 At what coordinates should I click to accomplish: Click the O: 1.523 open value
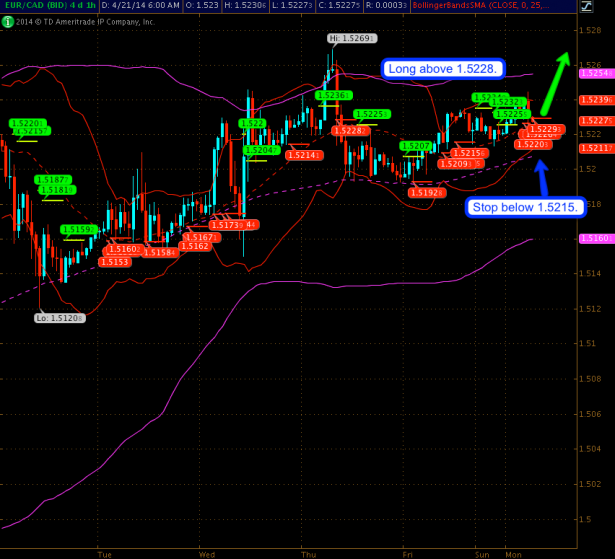[202, 5]
